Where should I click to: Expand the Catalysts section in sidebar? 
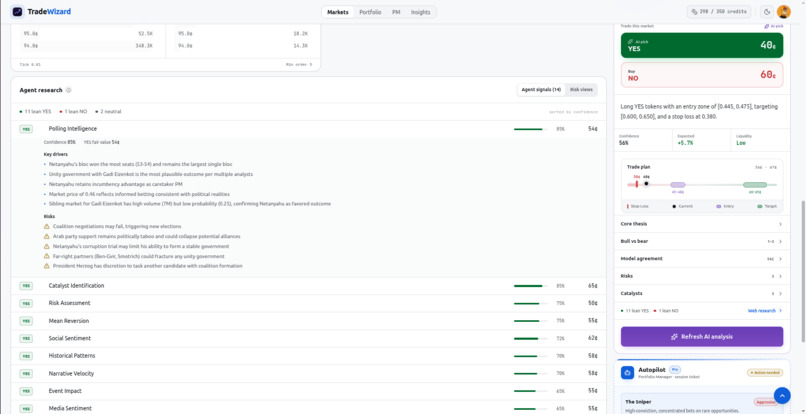click(x=702, y=294)
